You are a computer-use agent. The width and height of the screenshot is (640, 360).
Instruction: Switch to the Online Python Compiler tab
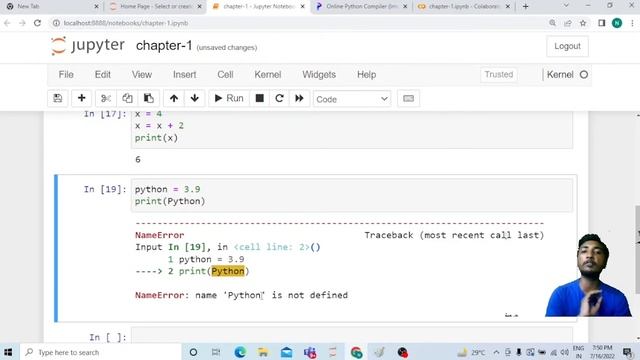coord(362,7)
